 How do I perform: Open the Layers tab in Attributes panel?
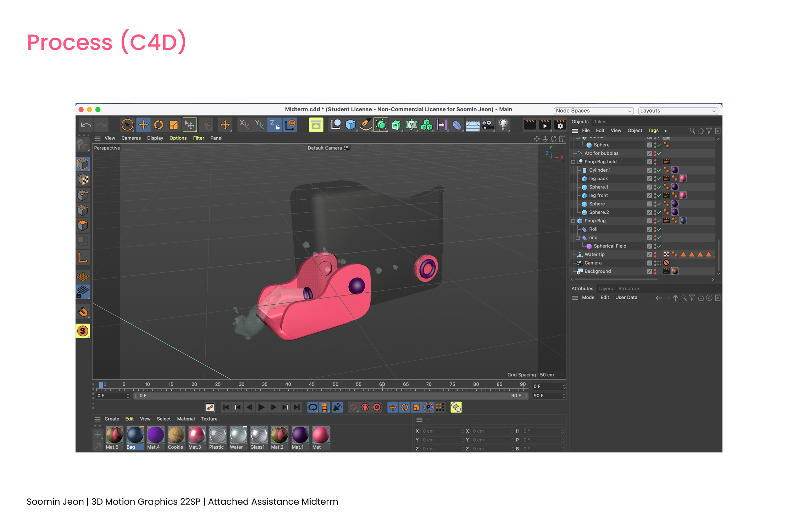click(605, 289)
